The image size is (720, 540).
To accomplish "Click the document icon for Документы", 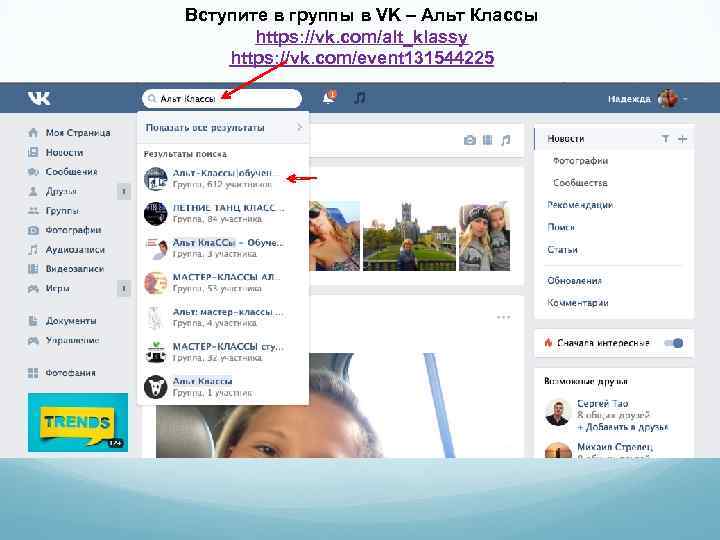I will (x=33, y=321).
